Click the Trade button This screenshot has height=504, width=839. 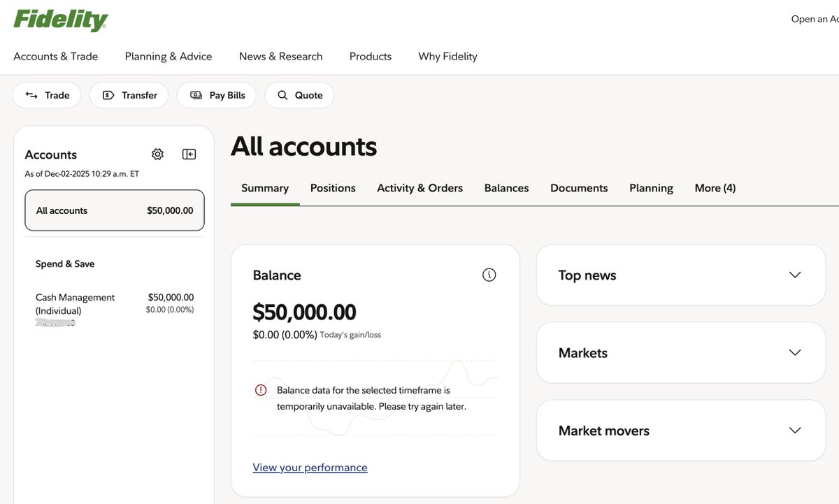tap(47, 95)
